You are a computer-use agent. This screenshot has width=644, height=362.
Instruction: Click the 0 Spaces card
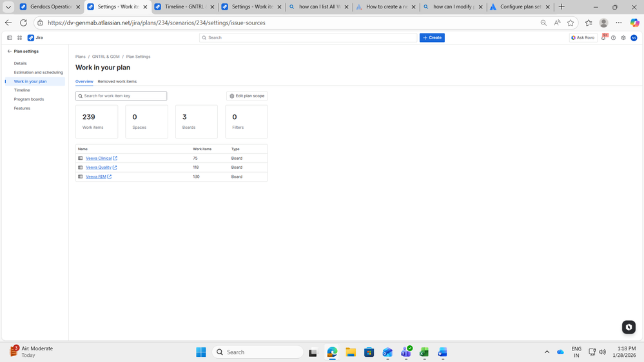tap(146, 122)
